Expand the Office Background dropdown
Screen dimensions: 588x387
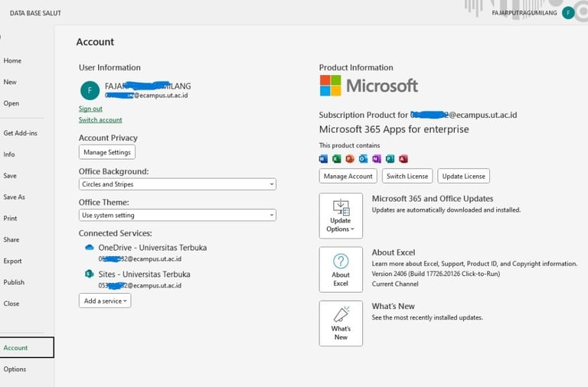click(x=178, y=184)
